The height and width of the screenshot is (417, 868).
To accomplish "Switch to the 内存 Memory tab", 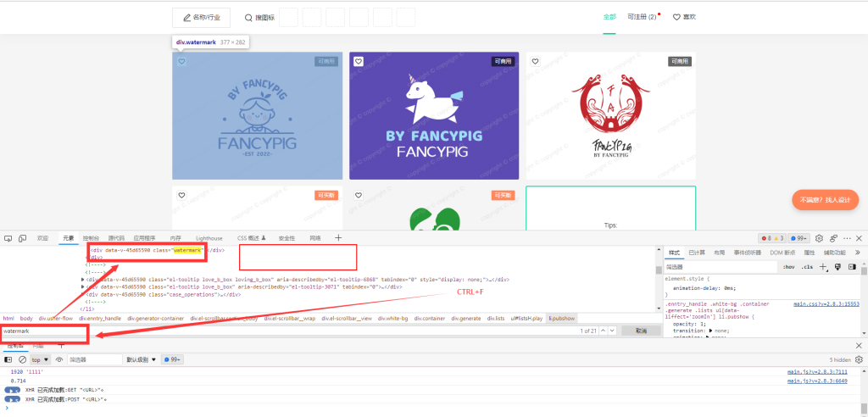I will click(x=175, y=238).
